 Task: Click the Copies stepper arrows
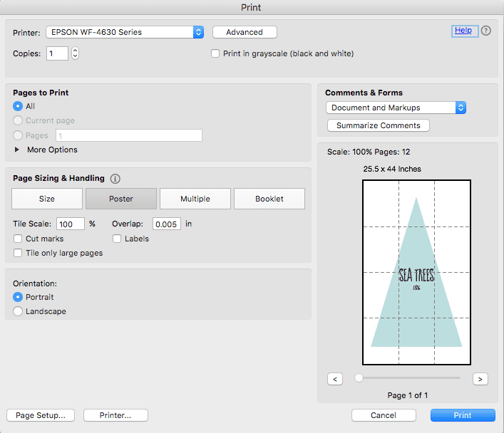pos(75,53)
